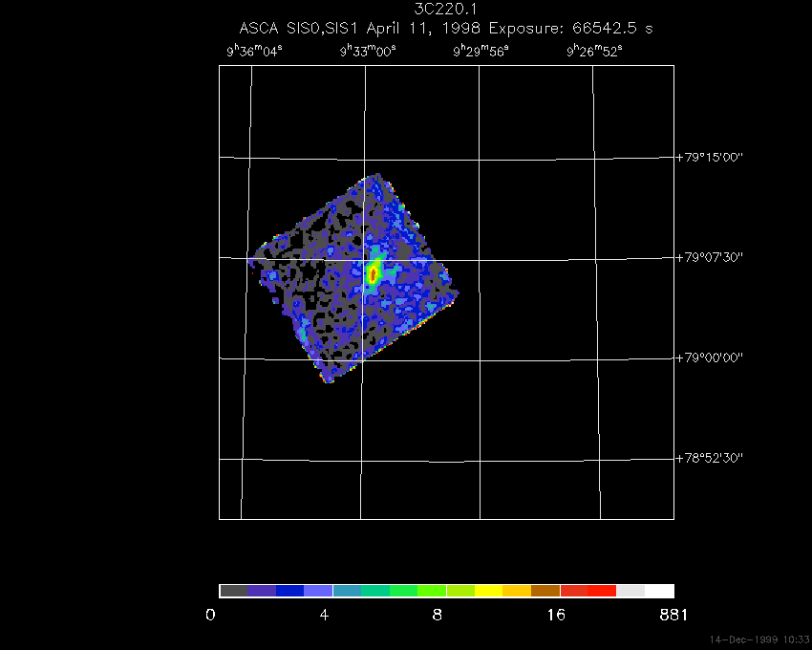Click the colorbar value 0
Screen dimensions: 812x650
coord(210,616)
